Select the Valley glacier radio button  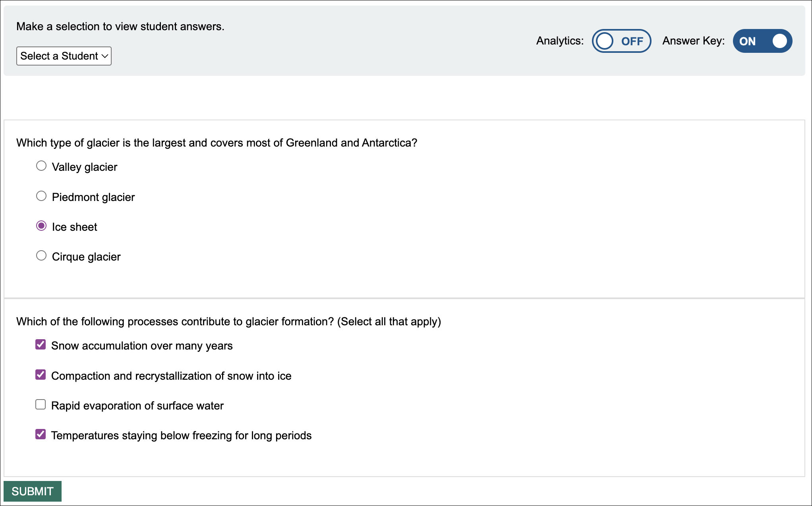(41, 166)
